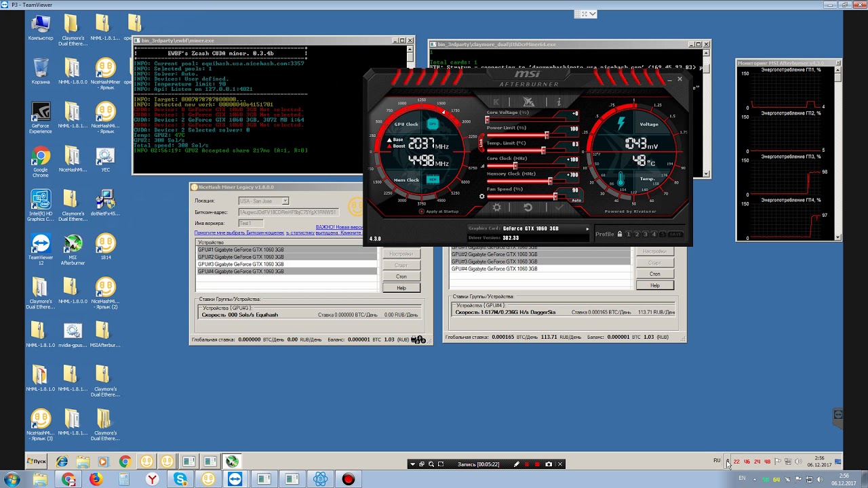Open the Afterburner information (i) icon
The width and height of the screenshot is (868, 488).
[559, 102]
